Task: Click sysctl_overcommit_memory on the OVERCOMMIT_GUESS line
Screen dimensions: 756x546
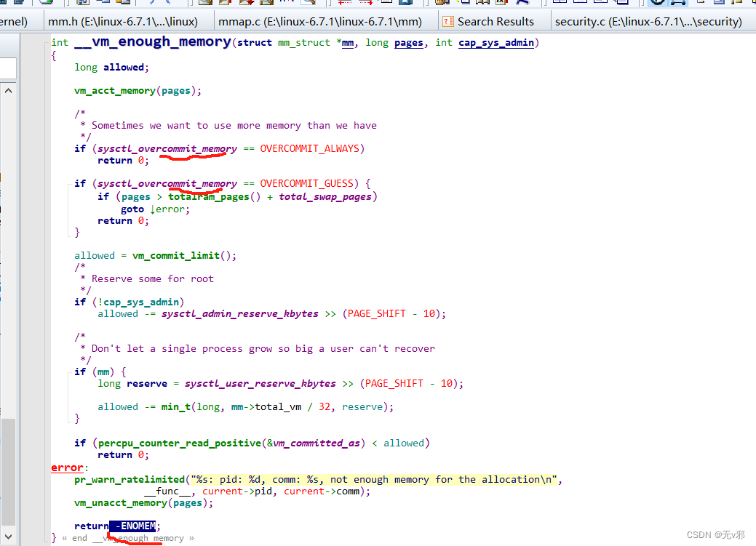Action: (x=167, y=184)
